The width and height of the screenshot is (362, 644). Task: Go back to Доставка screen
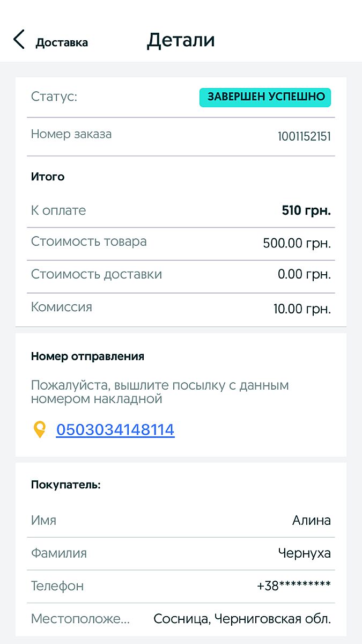(62, 42)
